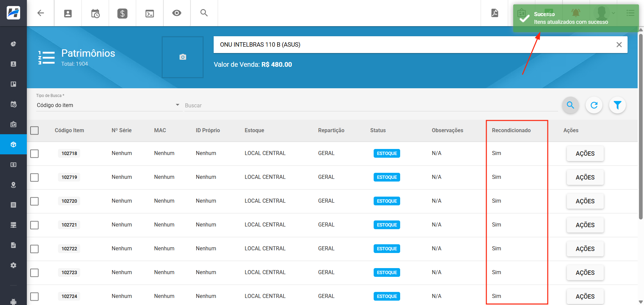Click ESTOQUE status badge for item 102721
The image size is (644, 305).
click(387, 225)
